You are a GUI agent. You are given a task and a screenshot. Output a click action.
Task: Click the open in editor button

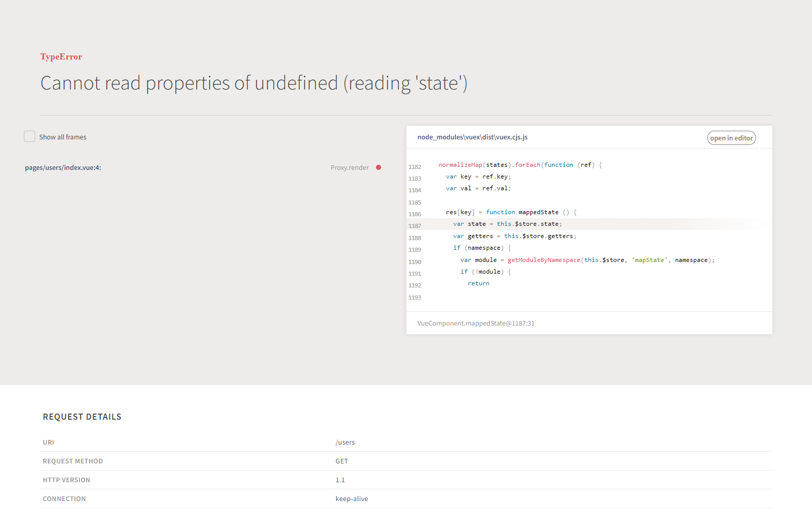tap(731, 138)
